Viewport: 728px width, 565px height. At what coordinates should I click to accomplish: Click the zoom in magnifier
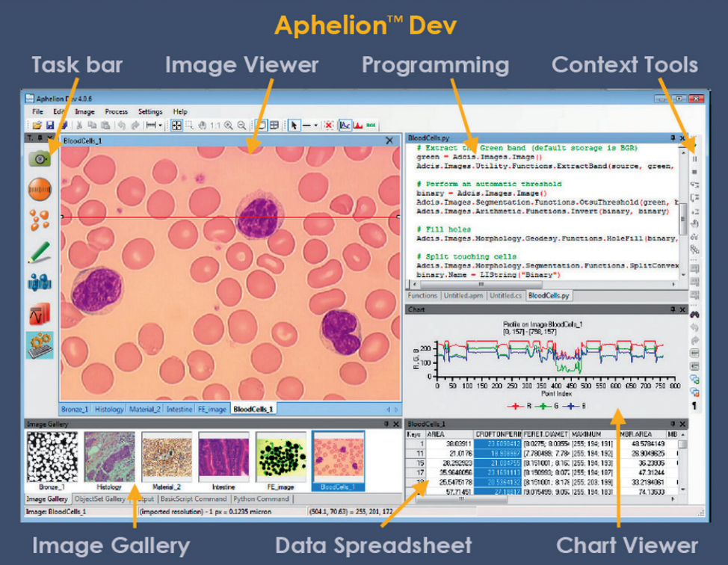[x=229, y=126]
